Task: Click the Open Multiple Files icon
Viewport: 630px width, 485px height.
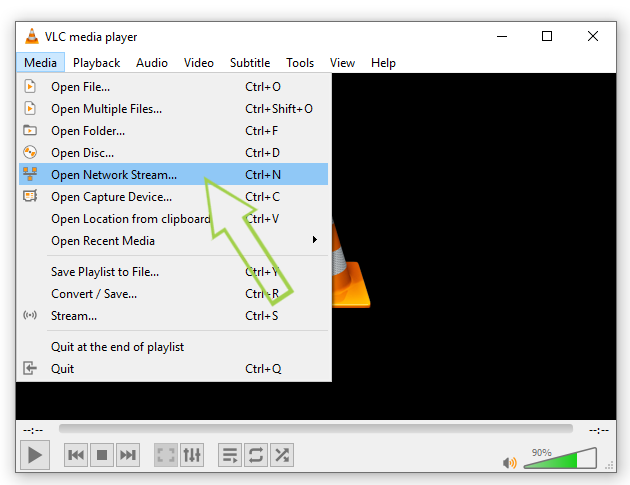Action: [x=30, y=108]
